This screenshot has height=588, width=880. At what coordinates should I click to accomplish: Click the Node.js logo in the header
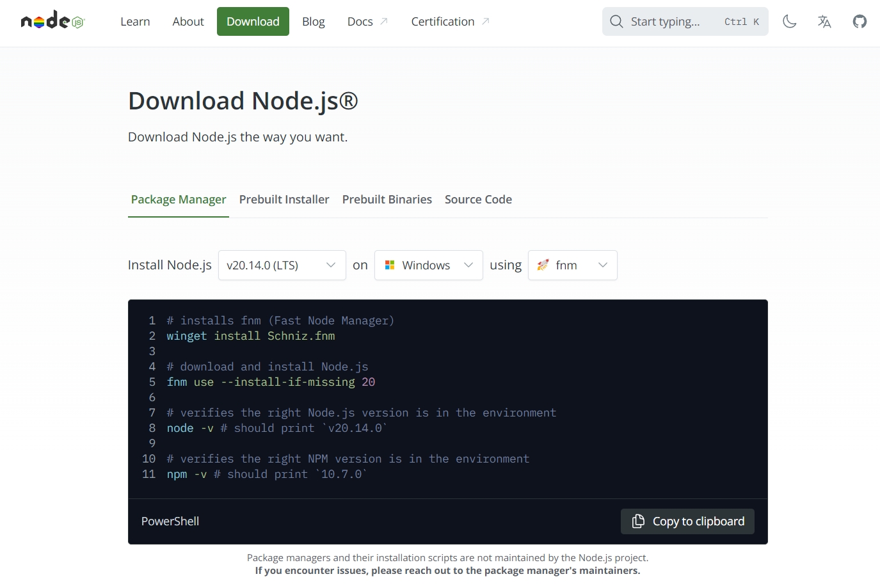tap(52, 21)
